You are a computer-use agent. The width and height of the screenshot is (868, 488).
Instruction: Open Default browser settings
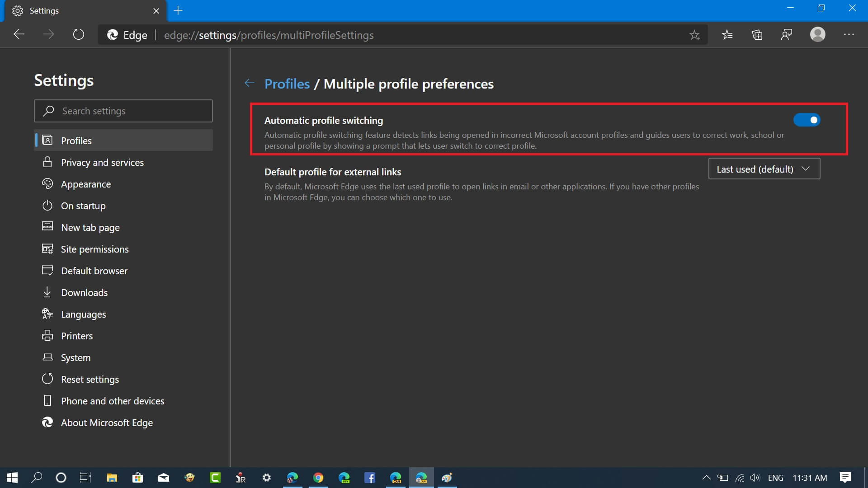pyautogui.click(x=94, y=271)
